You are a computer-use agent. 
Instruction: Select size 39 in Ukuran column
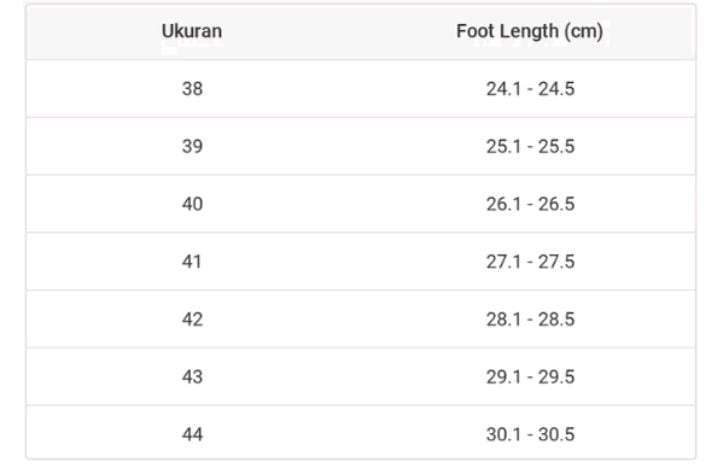tap(192, 147)
